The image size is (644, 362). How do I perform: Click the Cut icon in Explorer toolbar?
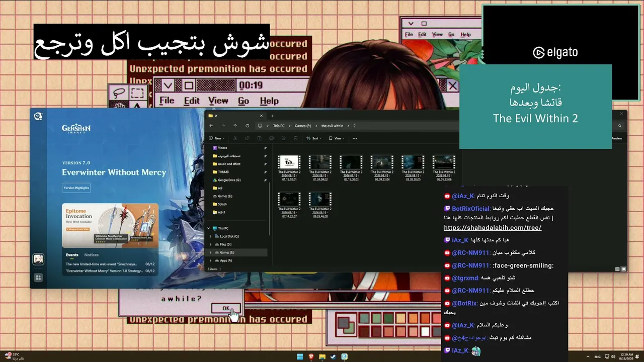pyautogui.click(x=235, y=138)
